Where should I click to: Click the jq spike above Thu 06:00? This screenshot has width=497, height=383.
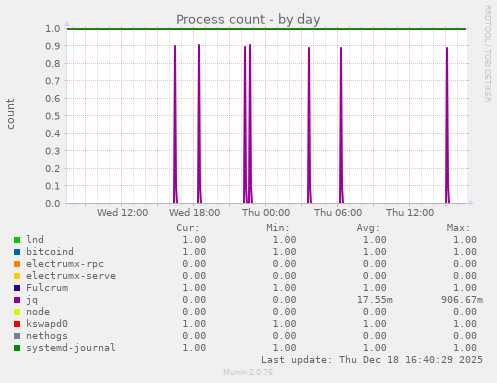341,125
